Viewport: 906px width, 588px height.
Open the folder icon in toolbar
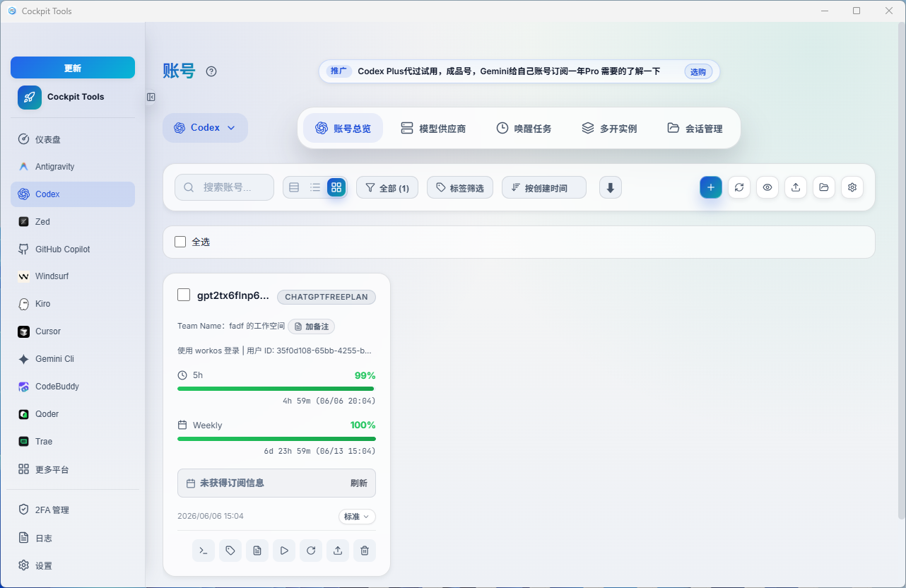pyautogui.click(x=824, y=187)
